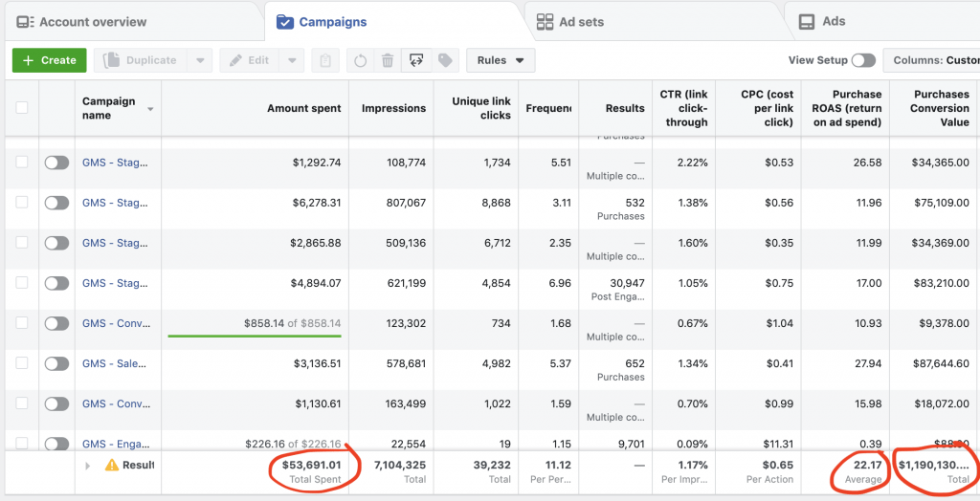This screenshot has height=501, width=980.
Task: Click the Ad sets grid icon
Action: (x=546, y=21)
